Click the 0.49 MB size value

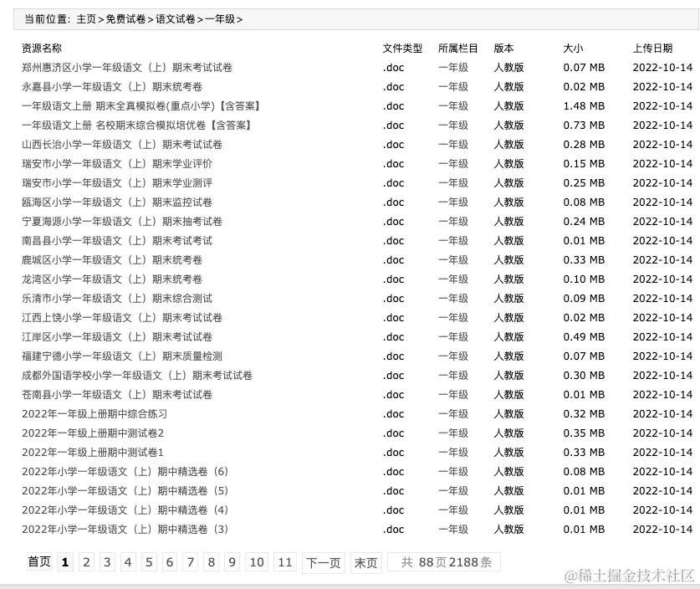point(584,336)
